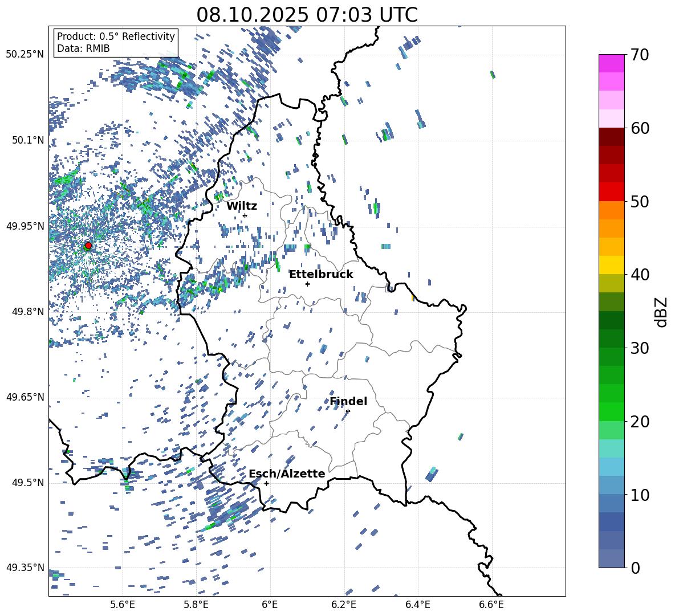Click the 49.95°N latitude label
This screenshot has height=616, width=675.
pyautogui.click(x=25, y=226)
